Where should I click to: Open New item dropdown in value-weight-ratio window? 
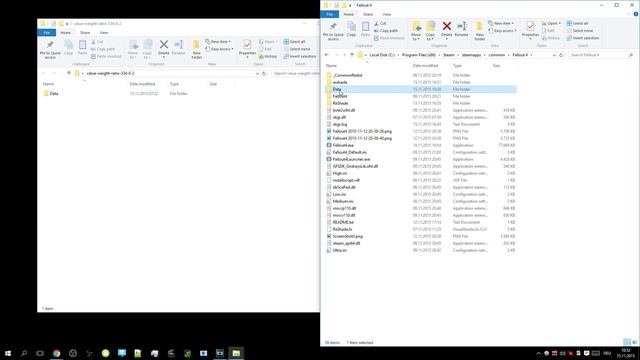point(218,42)
